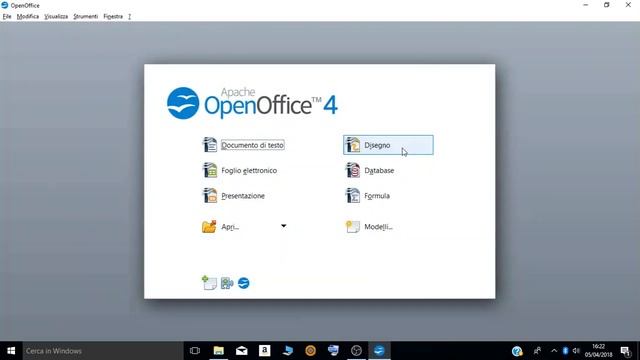The image size is (640, 360).
Task: Show hidden system tray icons
Action: tap(554, 351)
